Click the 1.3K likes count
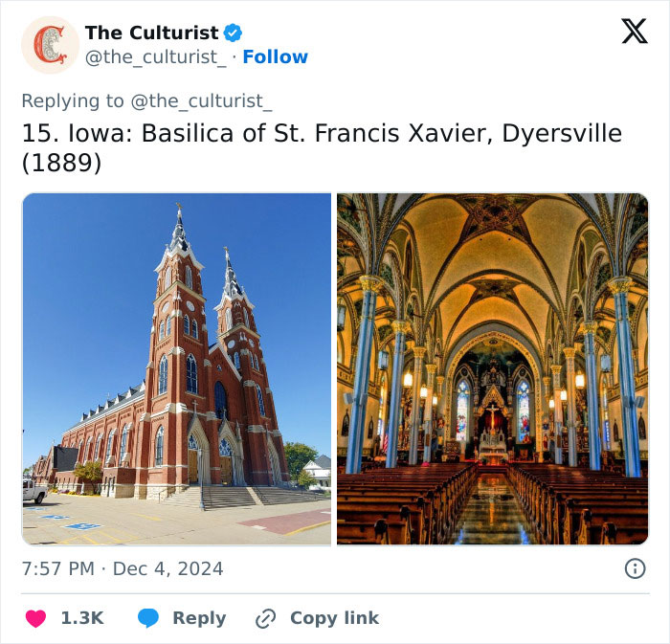 click(82, 618)
